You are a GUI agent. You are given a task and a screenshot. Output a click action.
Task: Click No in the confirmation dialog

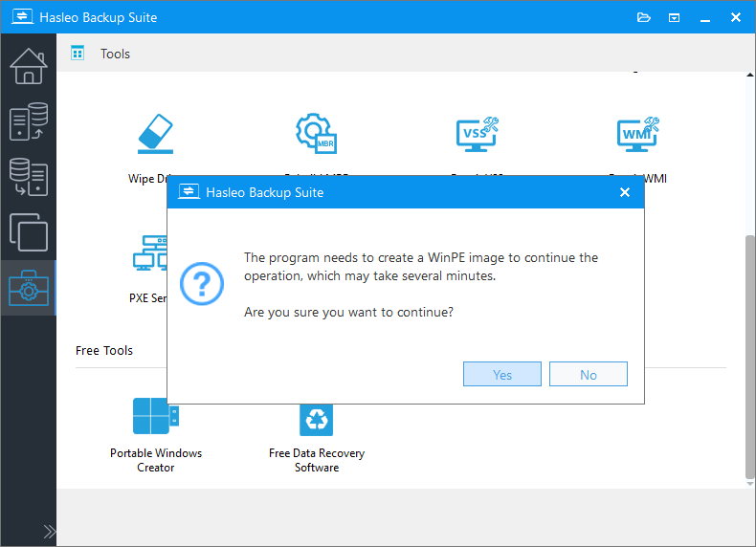[x=589, y=374]
